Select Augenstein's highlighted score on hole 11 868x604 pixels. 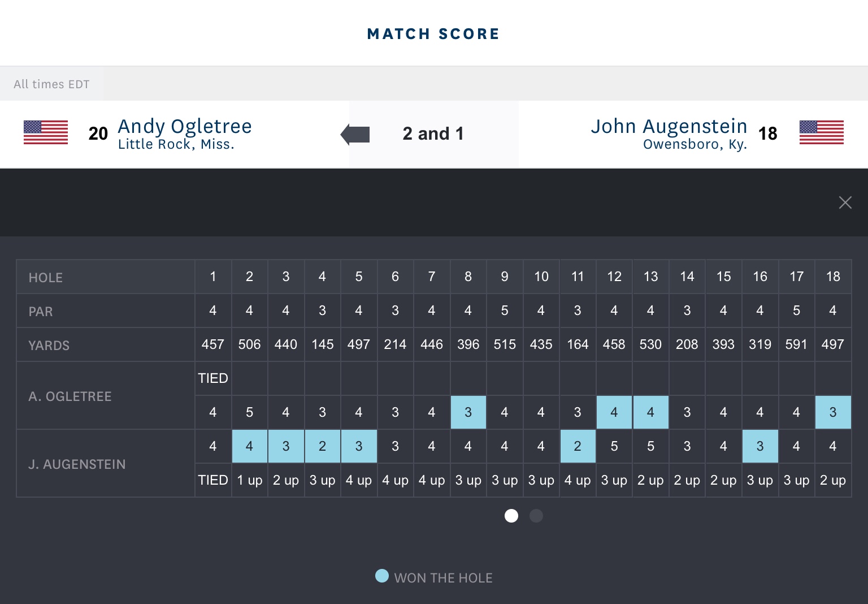click(578, 446)
